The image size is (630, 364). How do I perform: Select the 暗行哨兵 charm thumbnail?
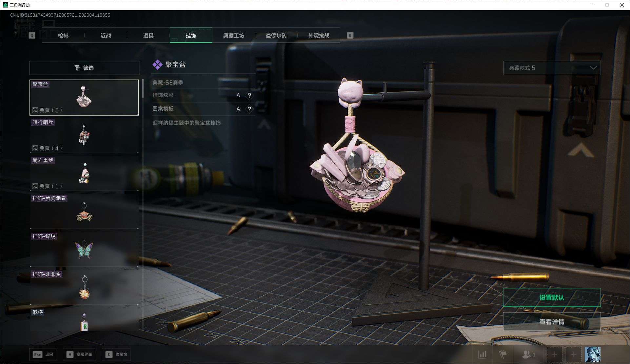(84, 136)
